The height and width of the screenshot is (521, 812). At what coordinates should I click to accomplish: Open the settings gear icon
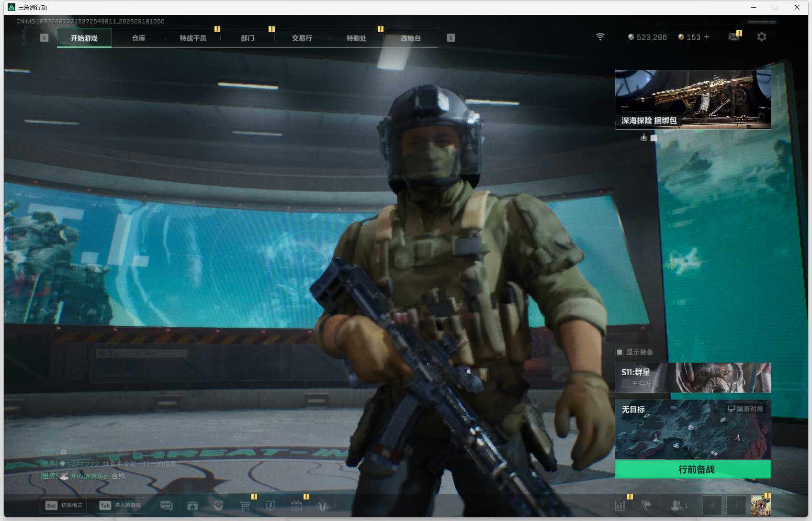(762, 37)
